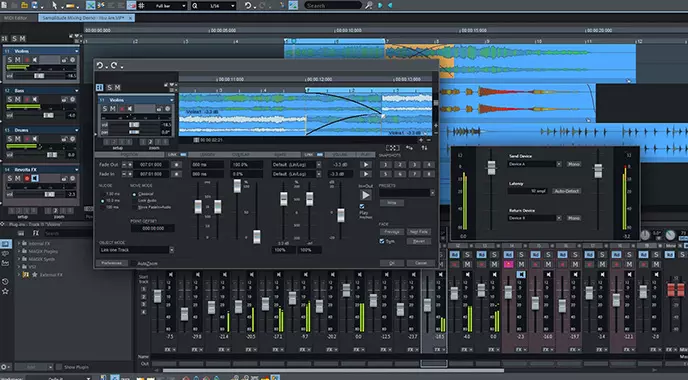This screenshot has width=688, height=380.
Task: Arm recording on the Bass track
Action: click(x=27, y=99)
